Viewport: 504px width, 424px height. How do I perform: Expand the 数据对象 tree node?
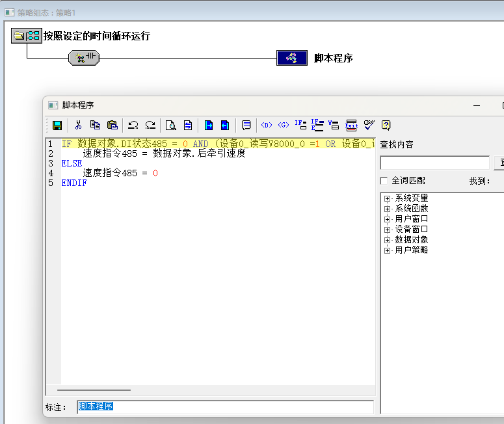[388, 240]
